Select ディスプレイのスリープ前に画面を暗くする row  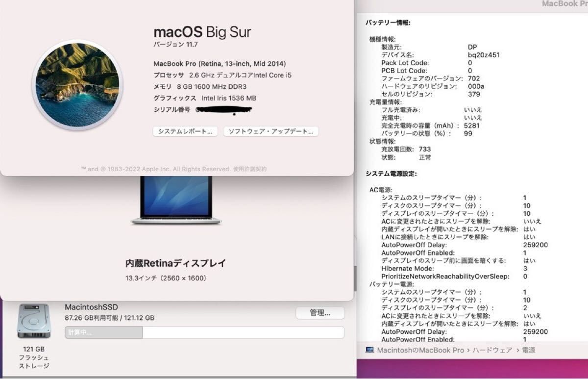click(459, 261)
